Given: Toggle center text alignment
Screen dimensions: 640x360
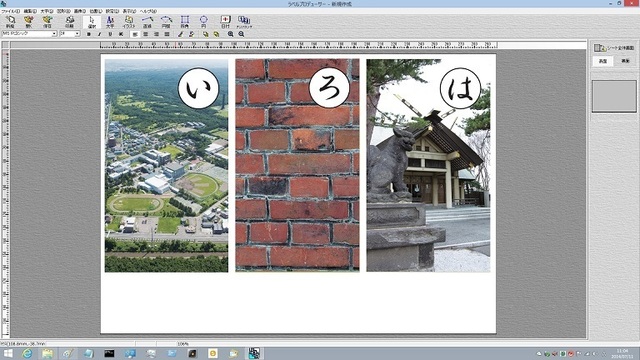Looking at the screenshot, I should click(x=146, y=34).
